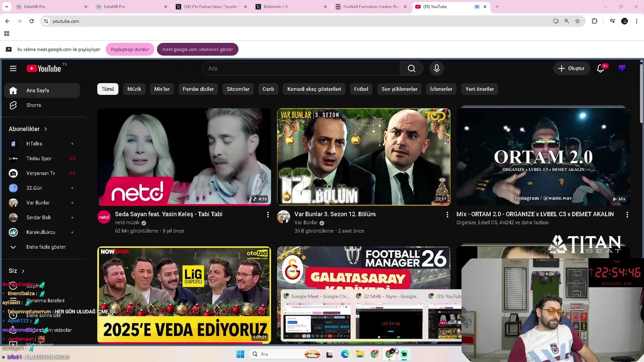Screen dimensions: 644x362
Task: Open video title Var Bunlar 3. Sezon 12. Bölüm
Action: [x=335, y=214]
